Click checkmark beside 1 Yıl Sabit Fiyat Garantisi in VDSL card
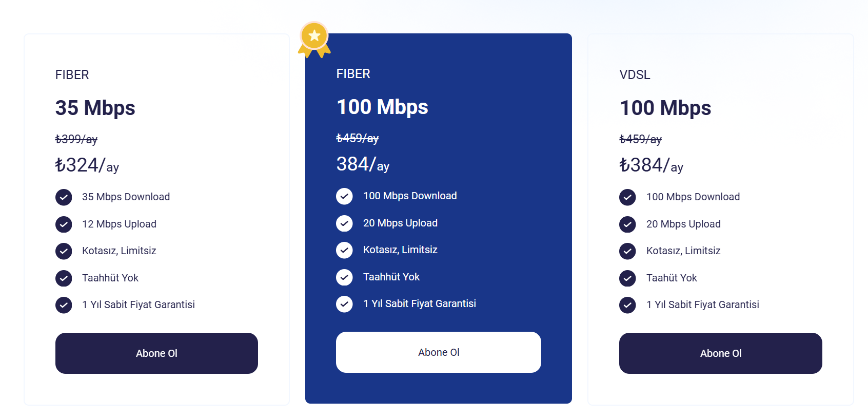The width and height of the screenshot is (868, 418). point(627,305)
